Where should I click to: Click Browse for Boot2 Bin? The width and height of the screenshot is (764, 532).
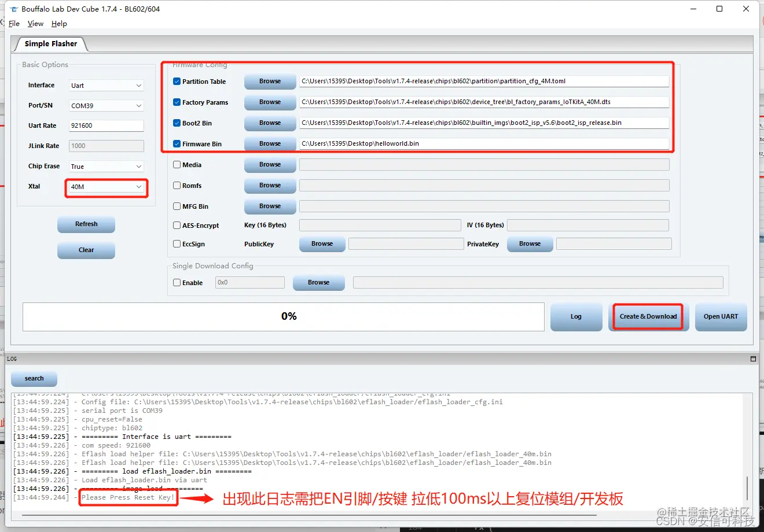tap(270, 123)
